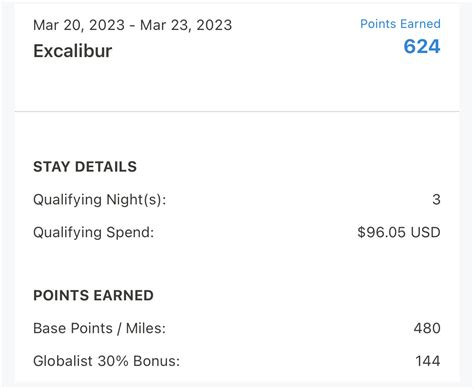
Task: Click the 480 base points value
Action: click(427, 328)
